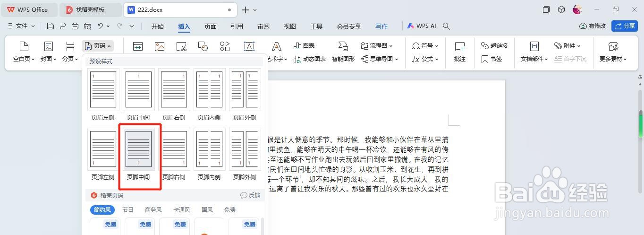Insert a hyperlink (超链接)

pyautogui.click(x=494, y=46)
